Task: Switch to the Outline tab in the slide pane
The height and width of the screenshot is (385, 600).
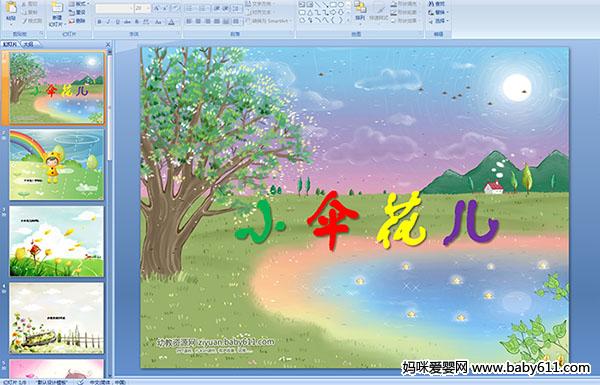Action: [28, 44]
